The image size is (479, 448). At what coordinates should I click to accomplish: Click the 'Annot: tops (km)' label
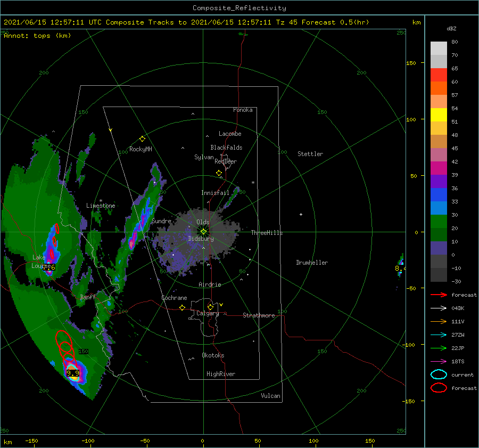pos(37,36)
